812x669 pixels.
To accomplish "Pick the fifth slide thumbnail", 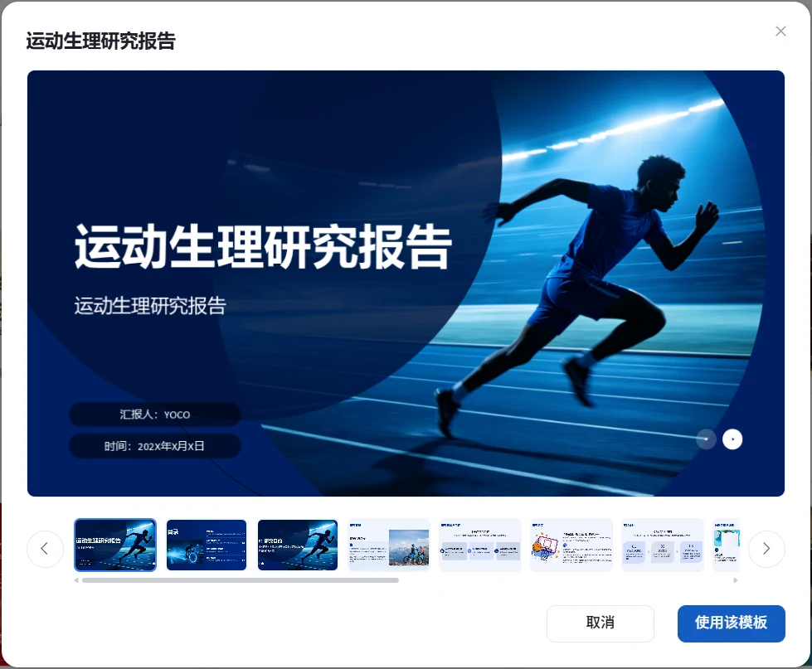I will (x=480, y=545).
